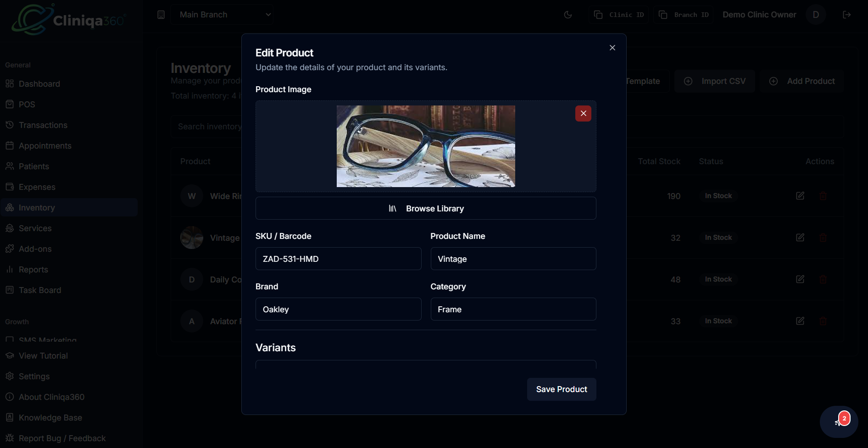868x448 pixels.
Task: Click the logout icon in header
Action: click(847, 15)
